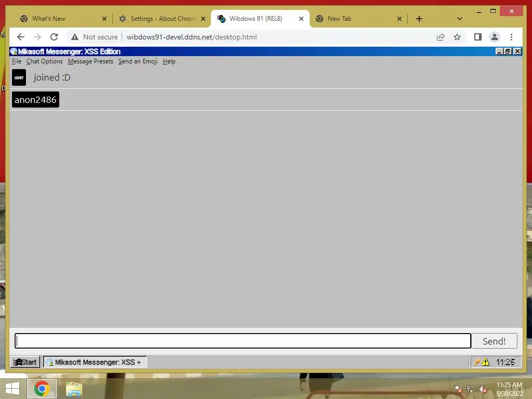Screen dimensions: 532x399
Task: Bookmark this page with the star
Action: 457,37
